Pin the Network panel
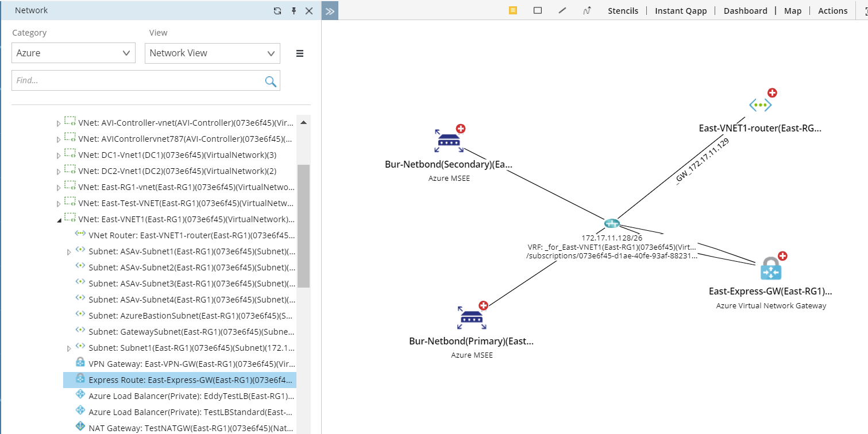 294,11
